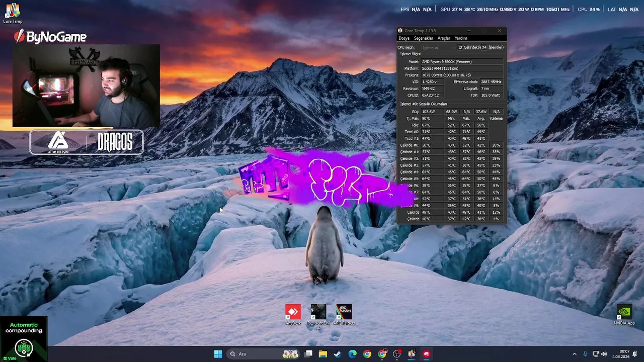Click the VID value 1.4250 v
Viewport: 644px width, 362px height.
433,81
